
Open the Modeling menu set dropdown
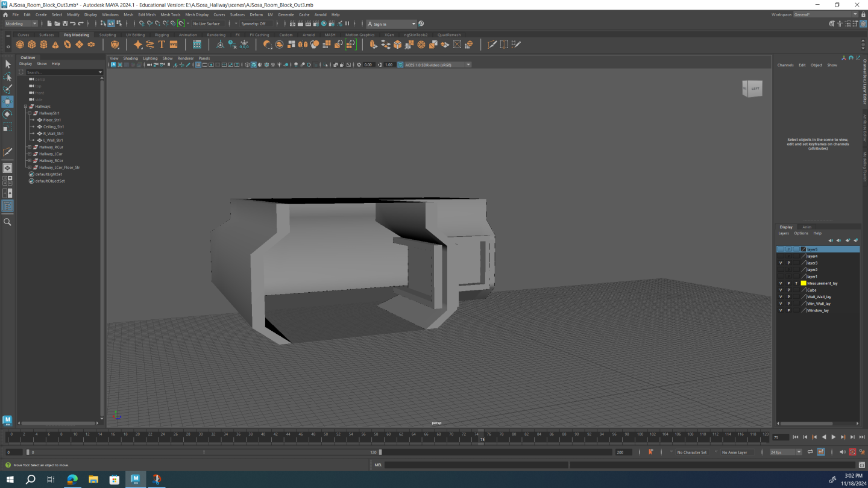[21, 23]
